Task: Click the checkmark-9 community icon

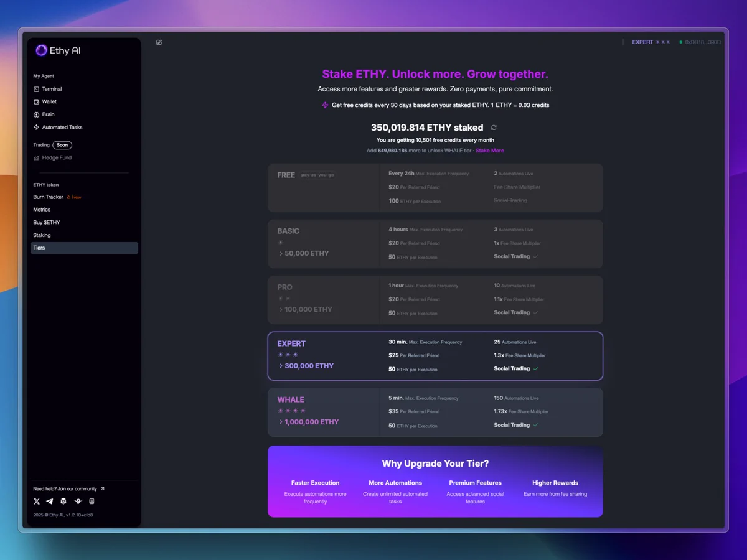Action: coord(78,502)
